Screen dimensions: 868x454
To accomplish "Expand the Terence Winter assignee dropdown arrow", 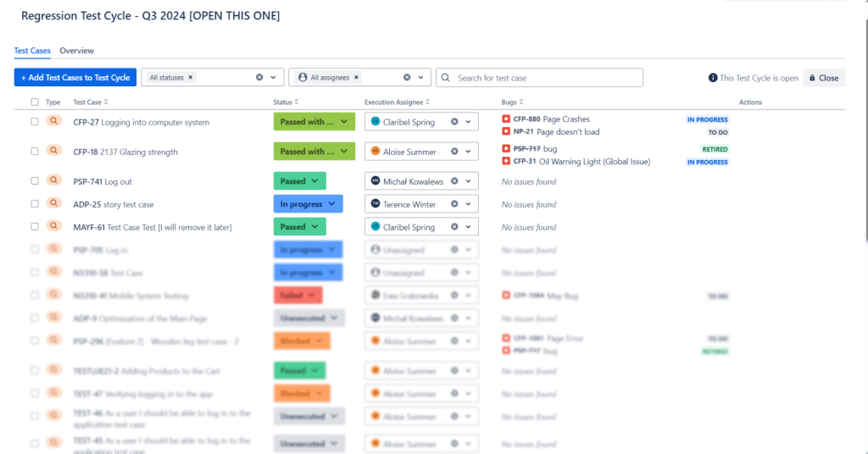I will [x=468, y=204].
